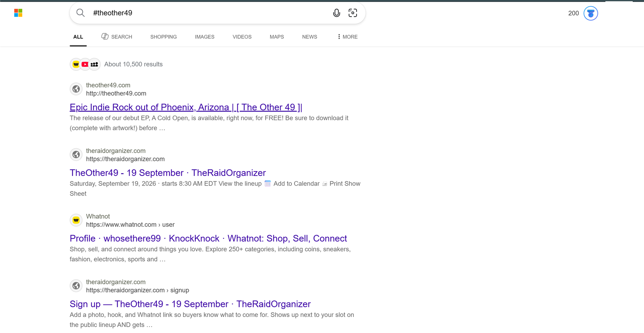Click the Whatnot site name label
Screen dimensions: 644x333
click(x=98, y=217)
